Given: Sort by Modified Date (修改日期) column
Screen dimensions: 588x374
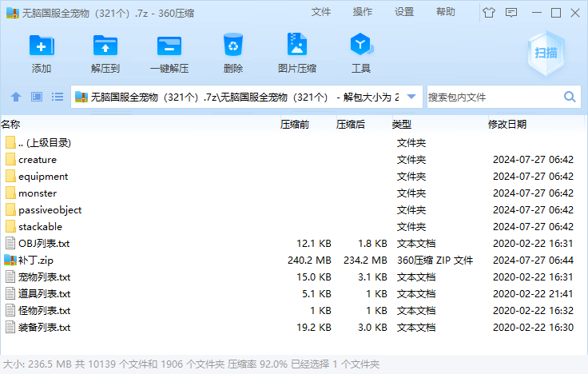Looking at the screenshot, I should coord(507,125).
